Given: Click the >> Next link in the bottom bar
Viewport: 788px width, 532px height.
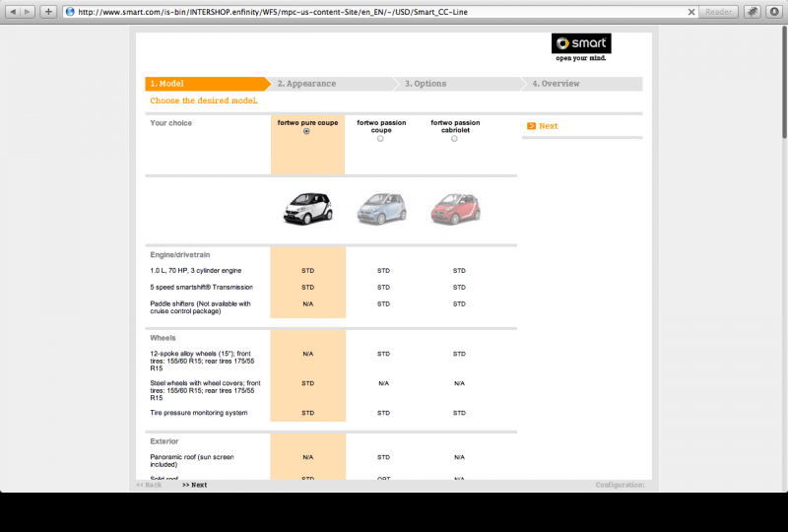Looking at the screenshot, I should pyautogui.click(x=194, y=486).
